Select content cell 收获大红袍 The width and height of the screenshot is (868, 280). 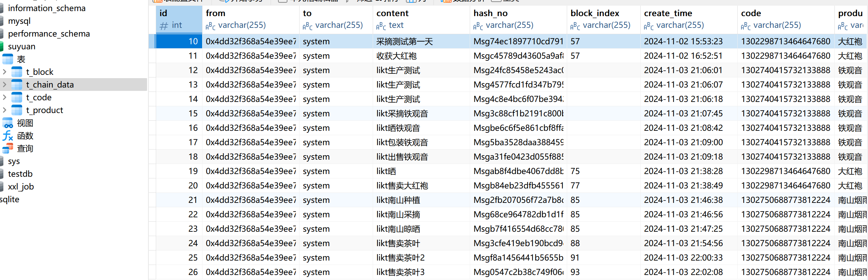pos(421,56)
